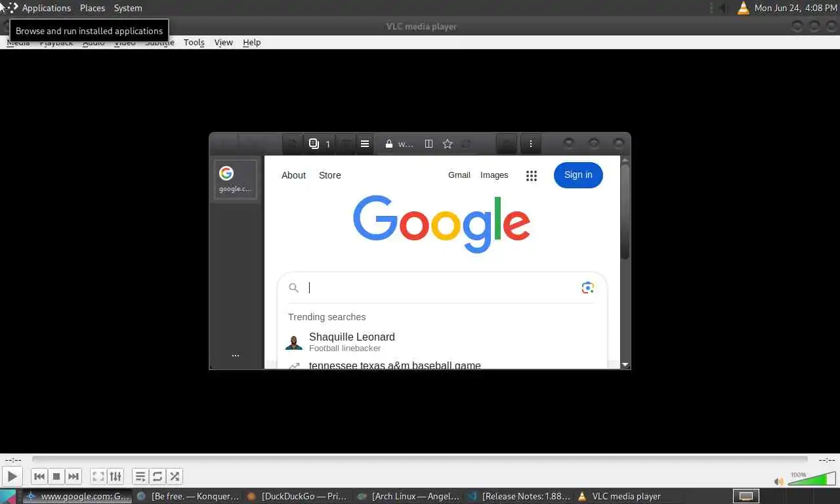Open the browser hamburger menu
The width and height of the screenshot is (840, 504).
[365, 144]
